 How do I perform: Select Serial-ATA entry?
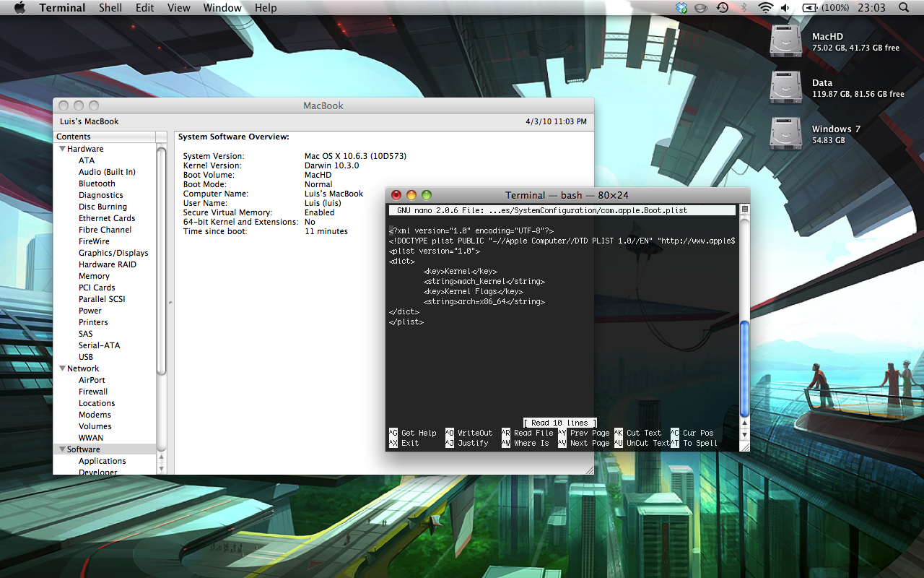tap(99, 345)
